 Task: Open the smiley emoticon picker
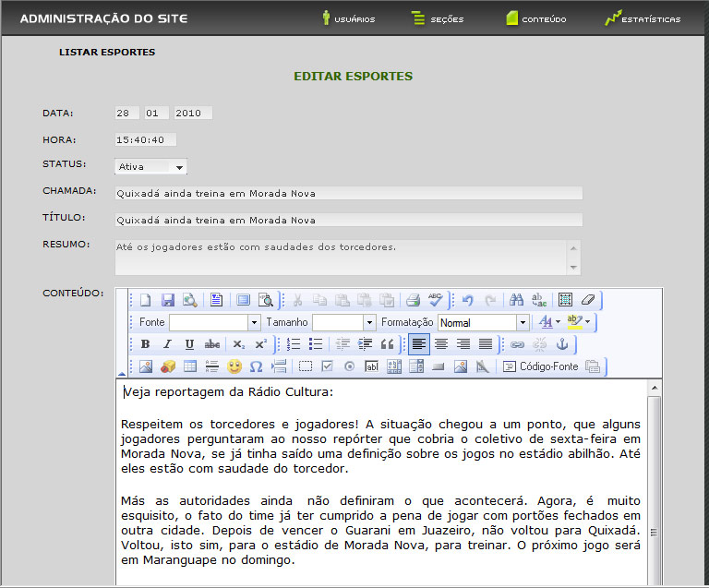pyautogui.click(x=234, y=366)
